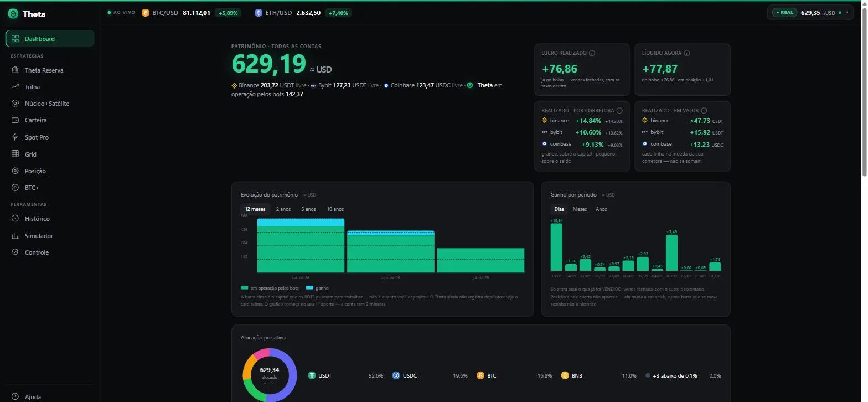The image size is (868, 402).
Task: Click the Theta logo icon
Action: click(13, 14)
